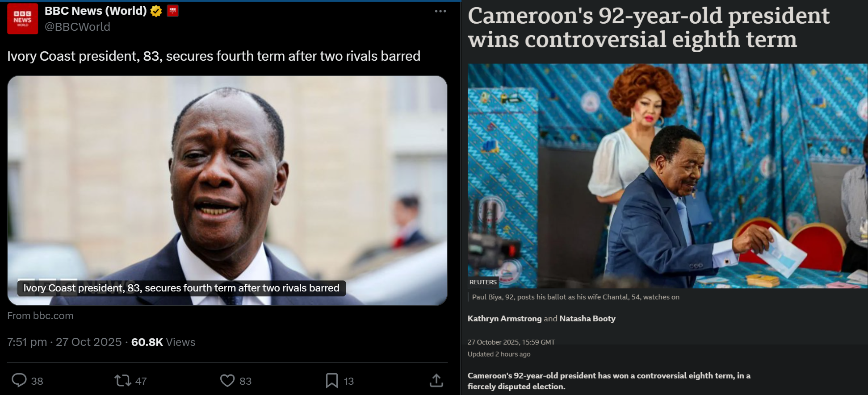868x395 pixels.
Task: Click the small BBC affiliate badge icon
Action: pyautogui.click(x=172, y=11)
